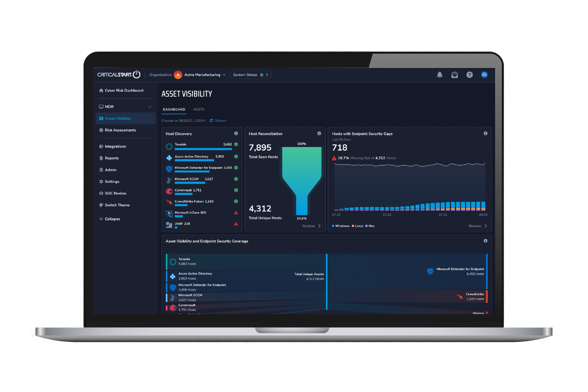Screen dimensions: 588x392
Task: Click the Mac legend color swatch
Action: (x=366, y=226)
